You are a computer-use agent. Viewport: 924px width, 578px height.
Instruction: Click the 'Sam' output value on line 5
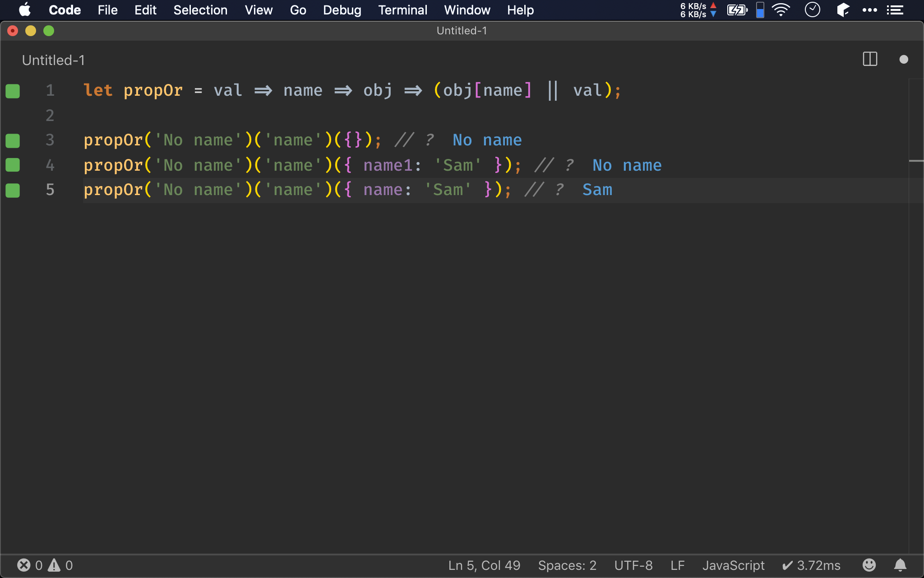click(x=597, y=190)
